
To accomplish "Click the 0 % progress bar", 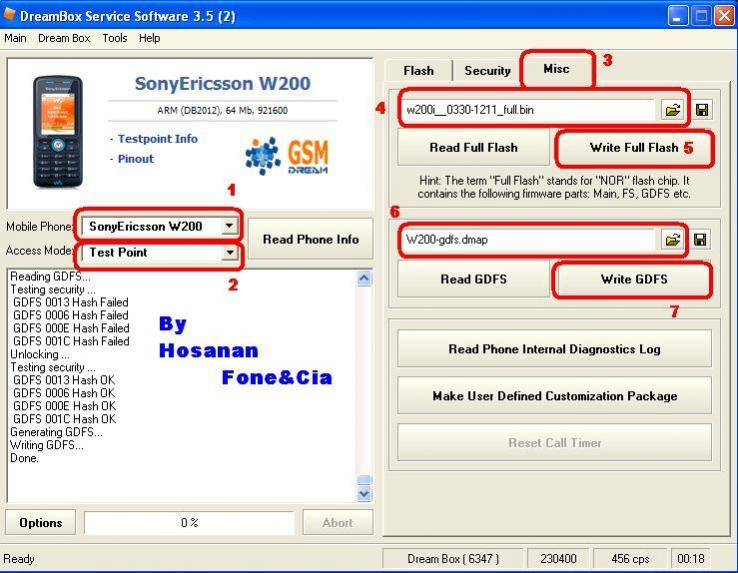I will pos(189,523).
